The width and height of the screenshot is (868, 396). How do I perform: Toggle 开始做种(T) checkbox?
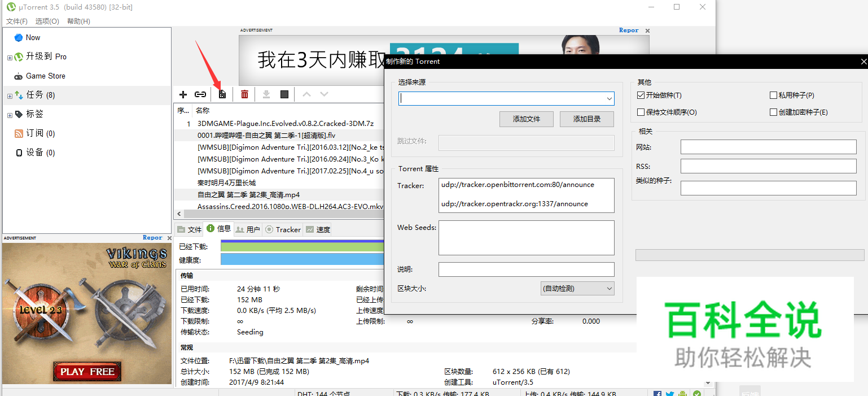click(641, 95)
